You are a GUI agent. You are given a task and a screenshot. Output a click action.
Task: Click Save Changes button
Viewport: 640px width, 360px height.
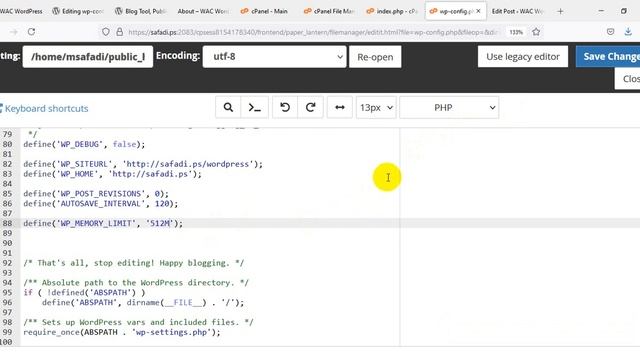(x=608, y=56)
